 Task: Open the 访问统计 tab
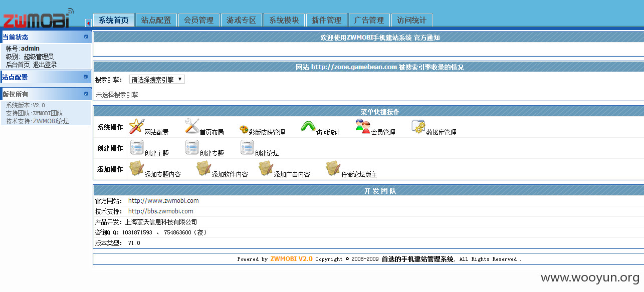tap(411, 20)
